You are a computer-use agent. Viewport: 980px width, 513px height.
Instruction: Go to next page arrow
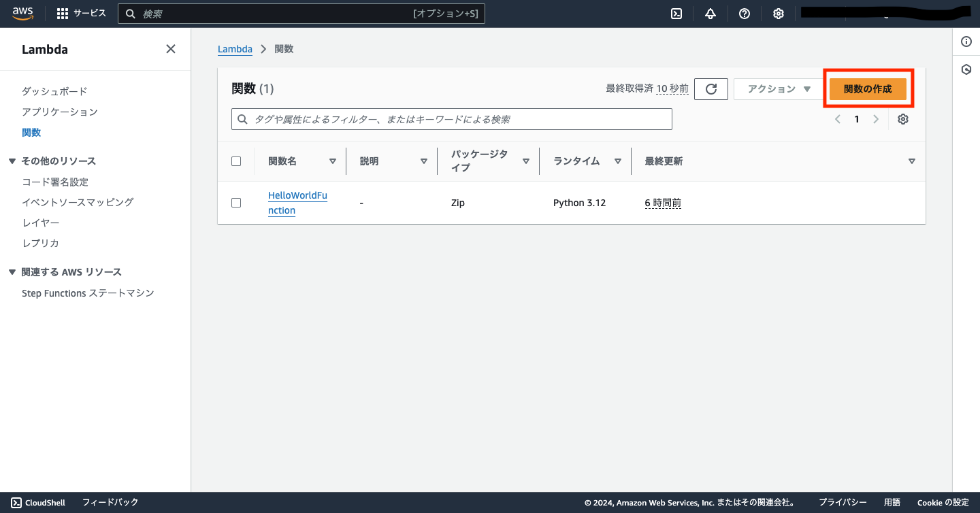tap(876, 119)
